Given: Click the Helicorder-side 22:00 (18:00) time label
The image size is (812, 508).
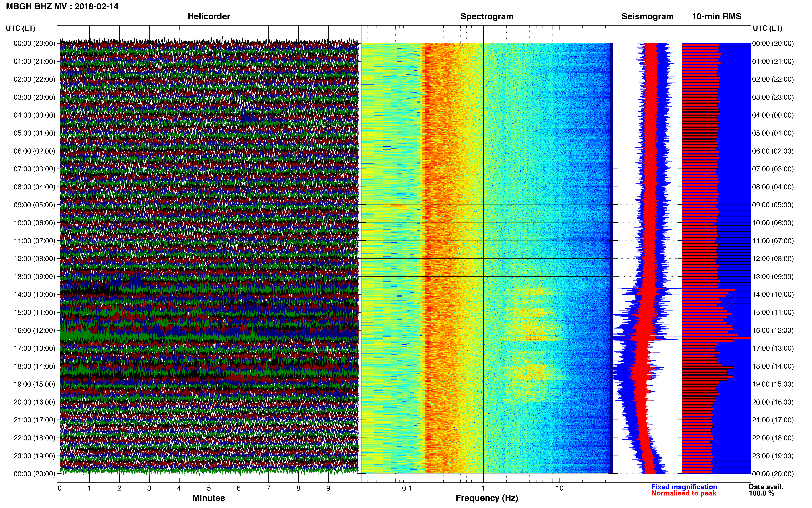Looking at the screenshot, I should 34,438.
